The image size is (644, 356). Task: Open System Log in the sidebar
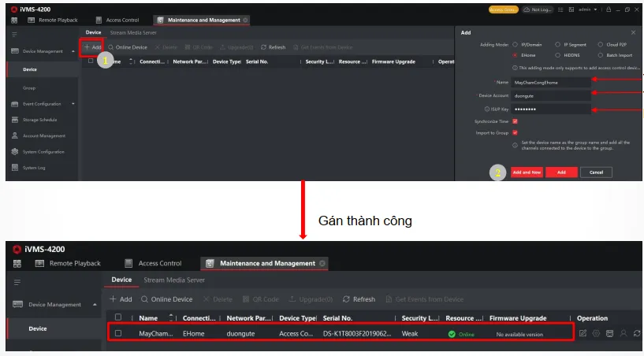tap(33, 168)
